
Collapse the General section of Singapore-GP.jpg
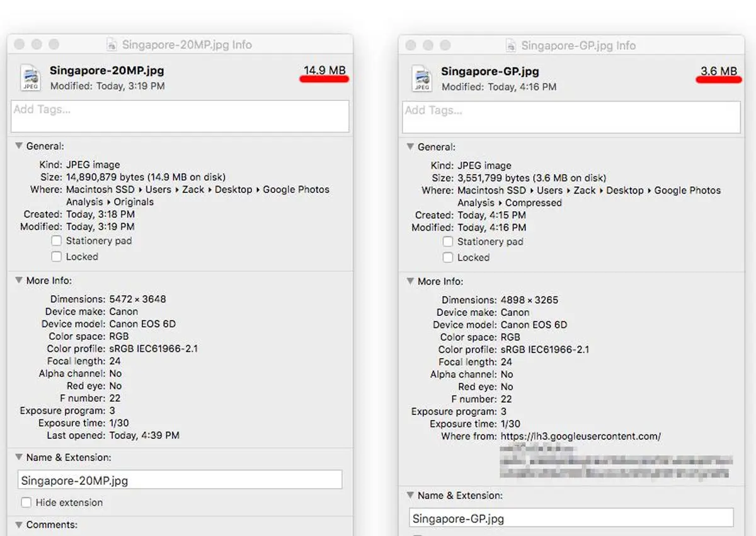click(x=410, y=147)
